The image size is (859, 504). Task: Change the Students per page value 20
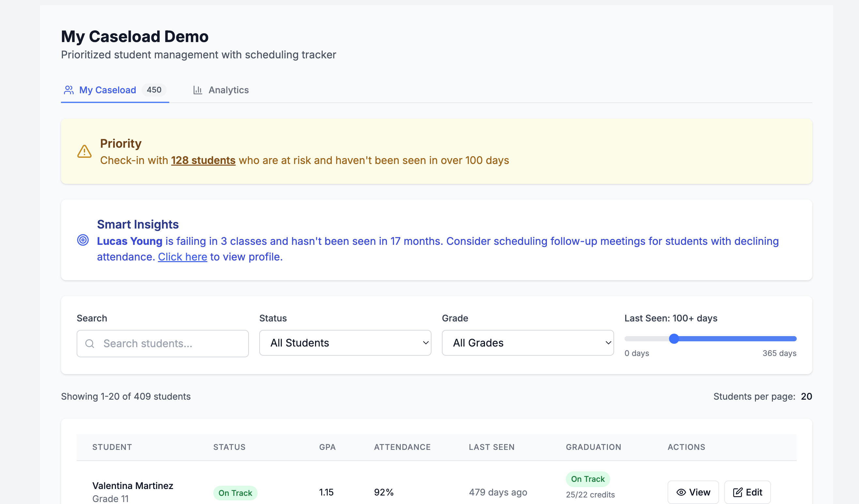(x=806, y=396)
